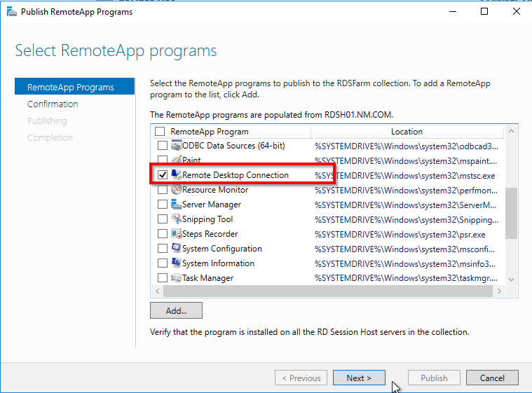Click the Snipping Tool scissors icon
532x393 pixels.
pos(177,219)
